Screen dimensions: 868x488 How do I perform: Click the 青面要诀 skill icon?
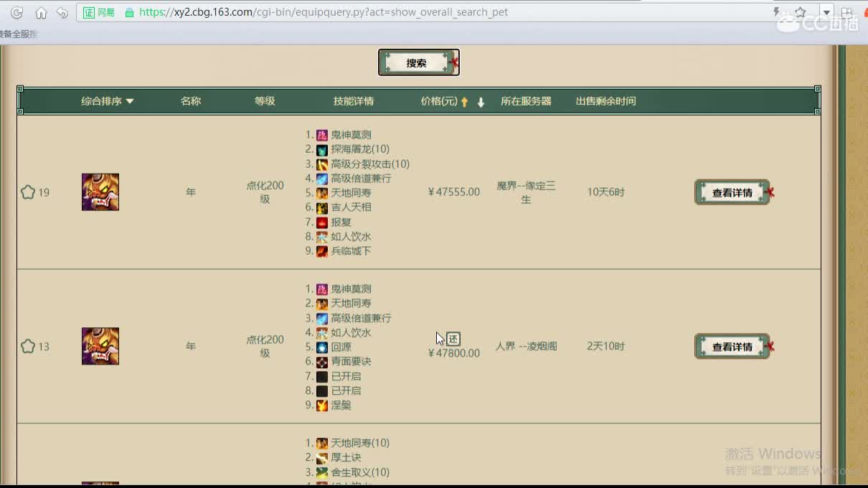pyautogui.click(x=322, y=362)
